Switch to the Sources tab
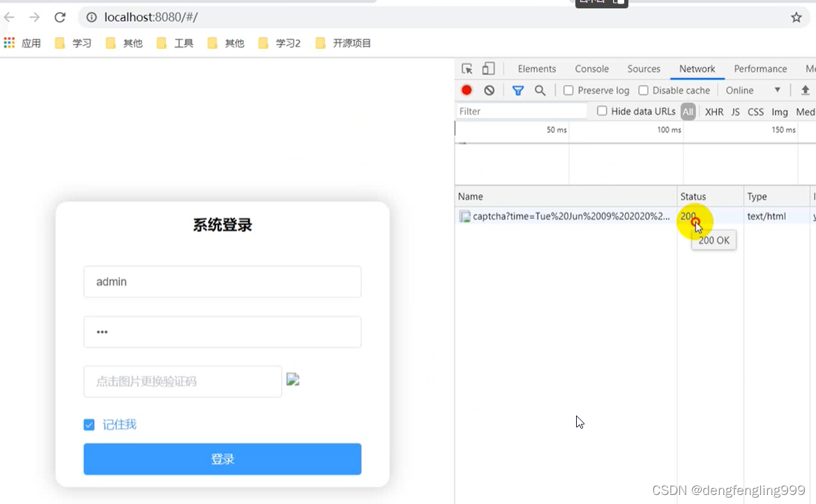816x504 pixels. pyautogui.click(x=644, y=68)
